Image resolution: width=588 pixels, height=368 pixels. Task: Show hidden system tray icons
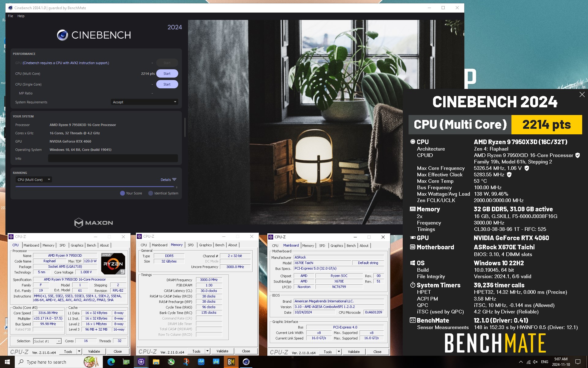click(x=521, y=362)
